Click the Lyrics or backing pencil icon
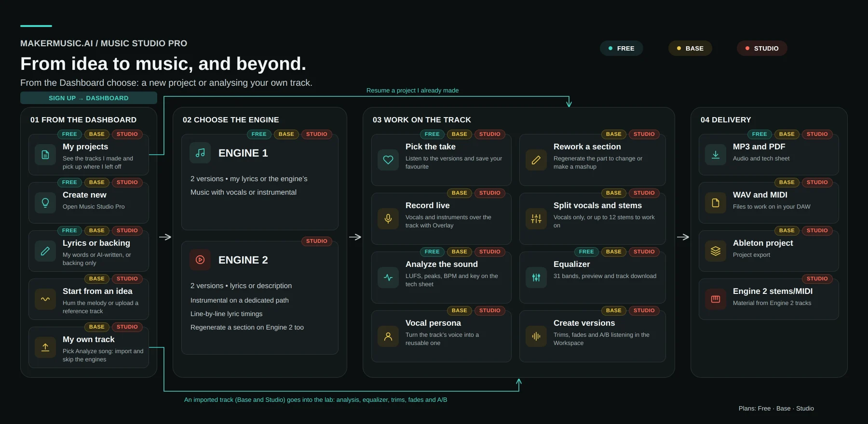This screenshot has width=868, height=424. [45, 251]
